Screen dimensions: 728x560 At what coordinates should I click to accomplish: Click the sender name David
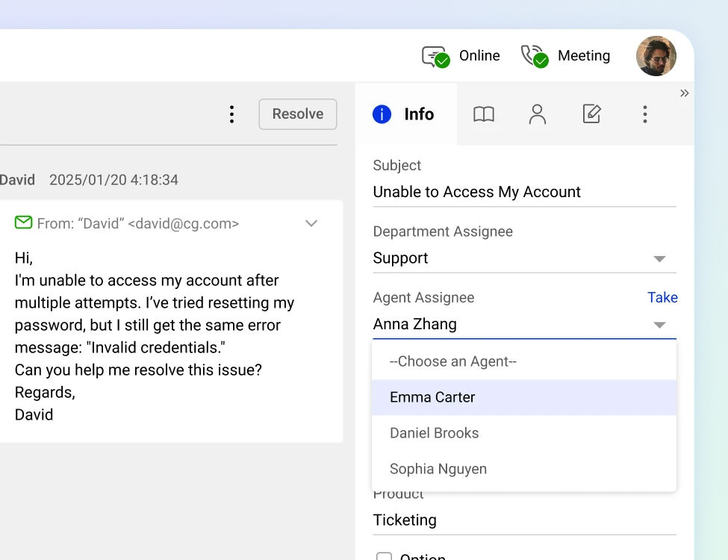click(x=17, y=180)
